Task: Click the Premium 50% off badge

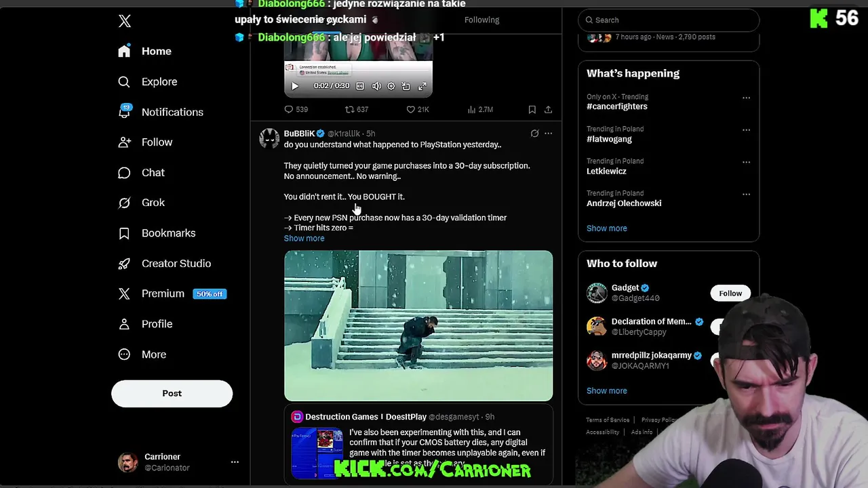Action: 210,294
